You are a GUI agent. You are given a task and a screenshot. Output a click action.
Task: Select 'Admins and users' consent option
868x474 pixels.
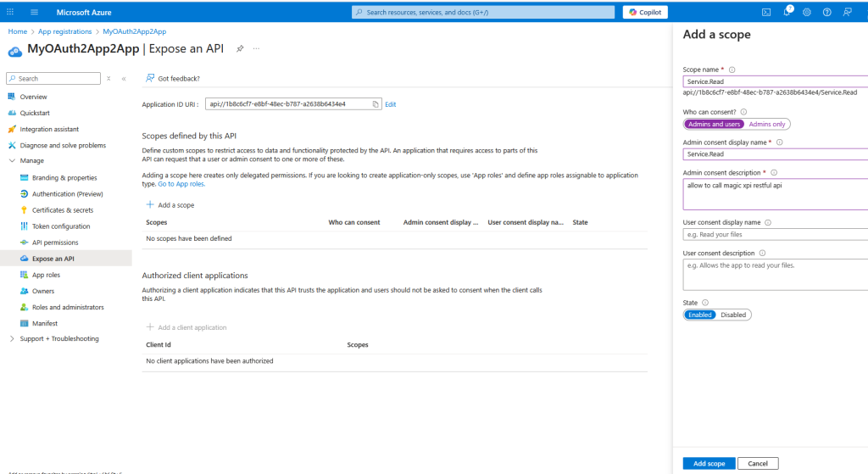(x=714, y=124)
